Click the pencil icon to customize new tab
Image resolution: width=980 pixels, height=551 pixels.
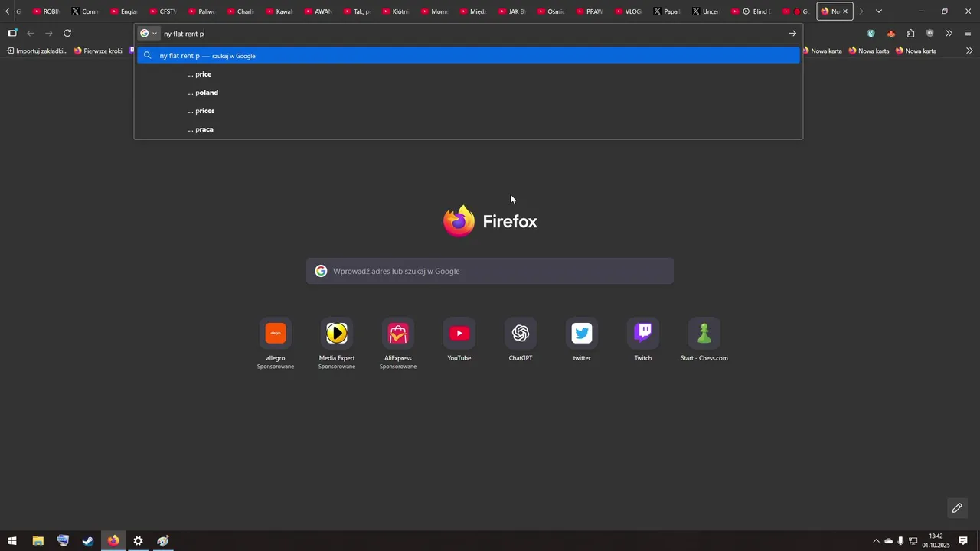click(957, 508)
